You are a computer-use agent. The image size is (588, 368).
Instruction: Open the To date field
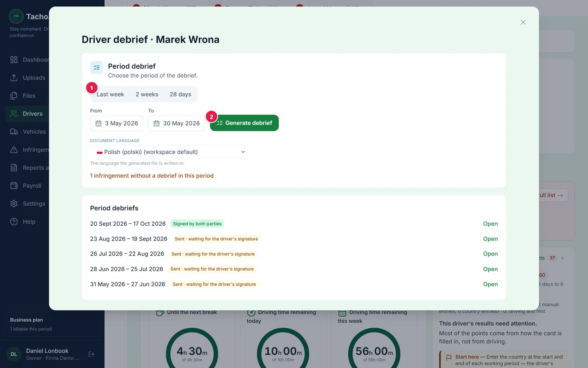coord(176,123)
